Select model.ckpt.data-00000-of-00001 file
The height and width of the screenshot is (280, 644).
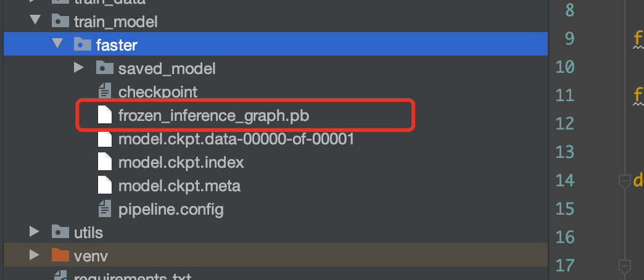(236, 139)
